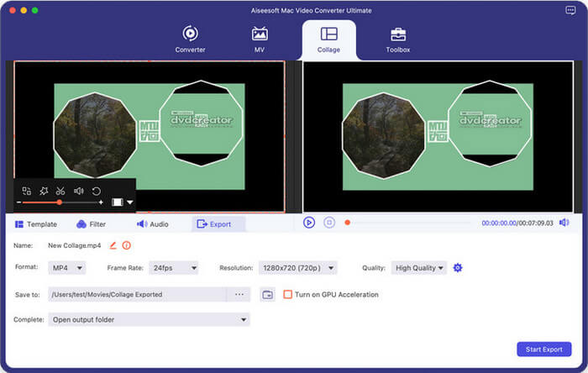Switch to the MV tab
The height and width of the screenshot is (373, 588).
coord(260,39)
